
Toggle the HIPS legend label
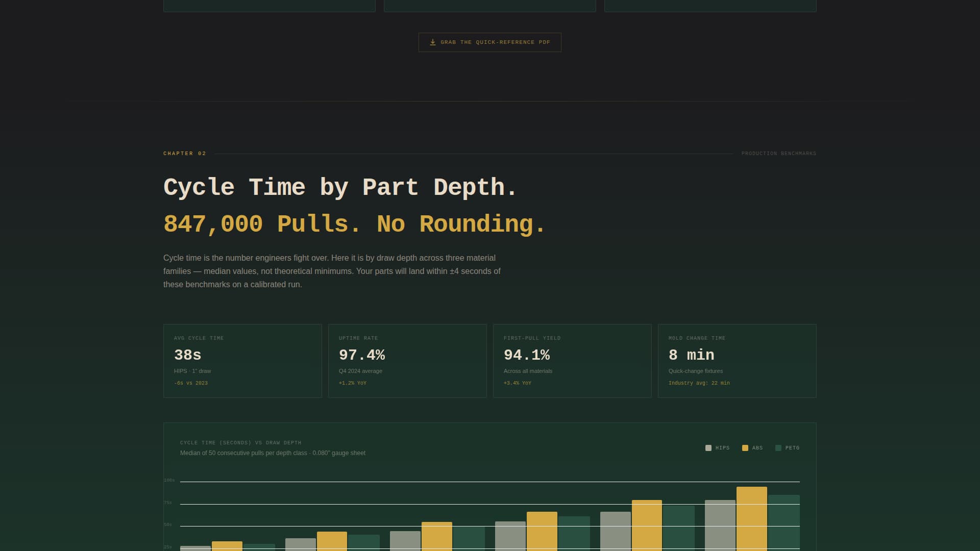[722, 448]
